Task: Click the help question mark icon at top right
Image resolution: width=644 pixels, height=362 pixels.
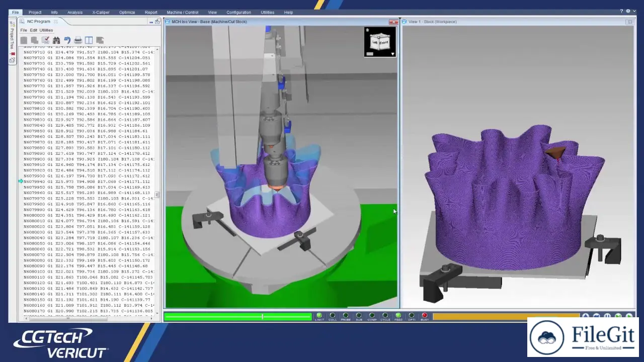Action: (621, 12)
